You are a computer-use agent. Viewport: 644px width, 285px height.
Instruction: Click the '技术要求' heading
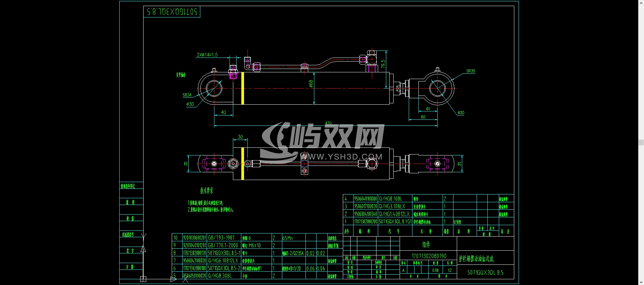[207, 191]
